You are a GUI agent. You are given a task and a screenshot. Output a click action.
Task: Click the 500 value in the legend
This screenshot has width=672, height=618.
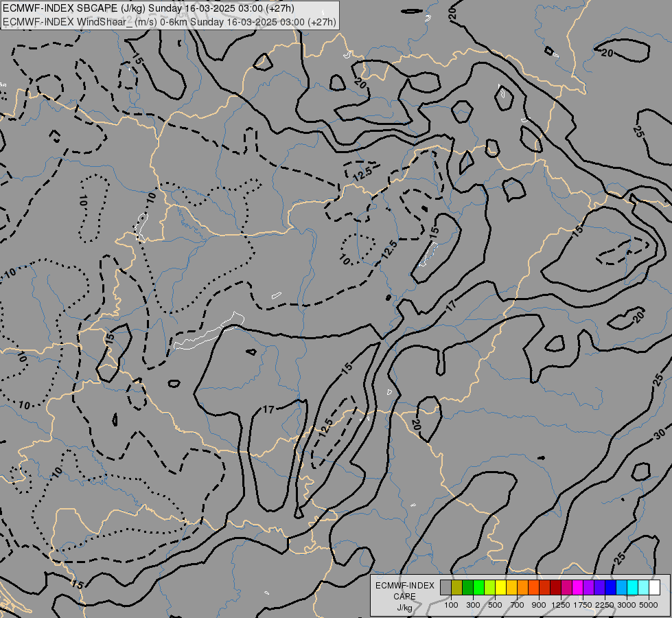pyautogui.click(x=495, y=605)
